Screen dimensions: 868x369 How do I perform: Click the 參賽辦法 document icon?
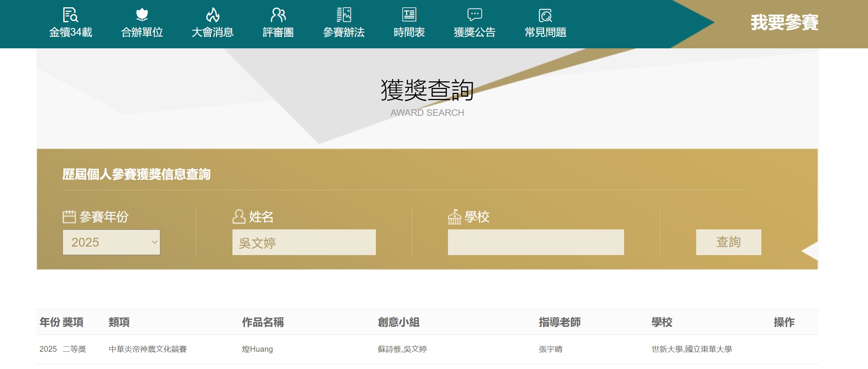(x=344, y=15)
